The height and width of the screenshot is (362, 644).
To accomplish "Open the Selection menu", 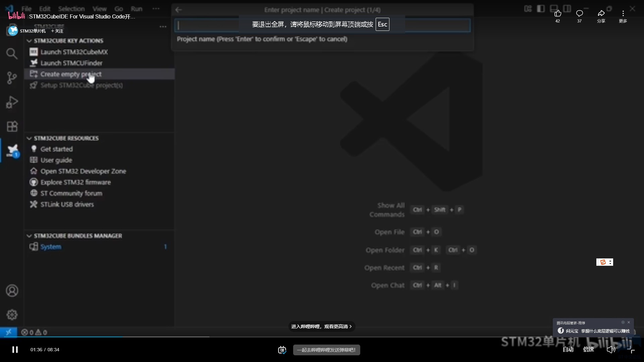I will [x=71, y=9].
